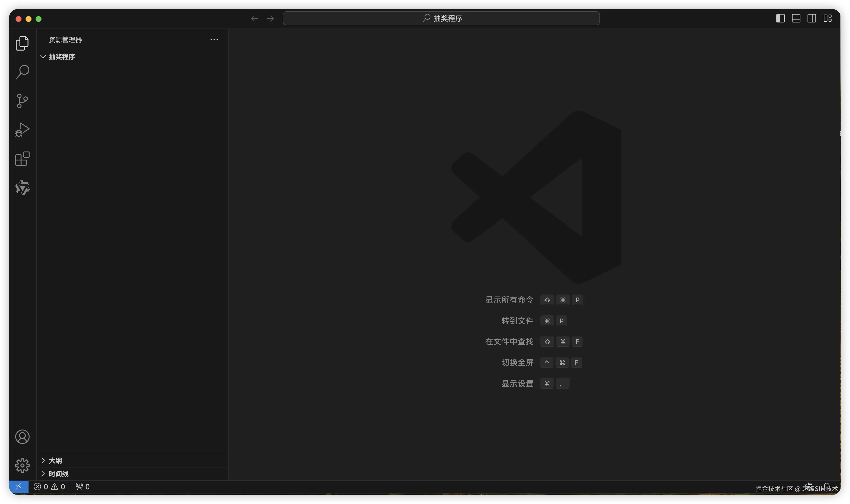The width and height of the screenshot is (850, 504).
Task: Collapse the 抽奖程序 folder section
Action: click(132, 57)
